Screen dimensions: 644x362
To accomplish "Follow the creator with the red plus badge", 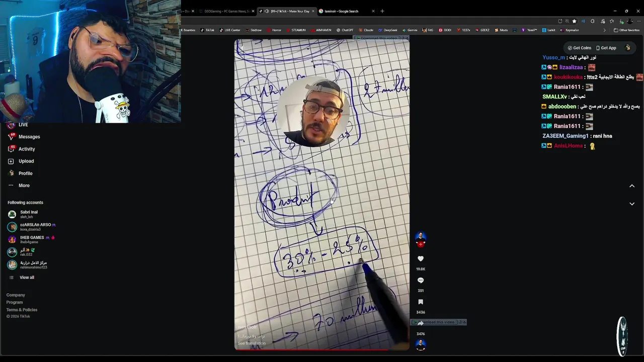I will click(421, 244).
